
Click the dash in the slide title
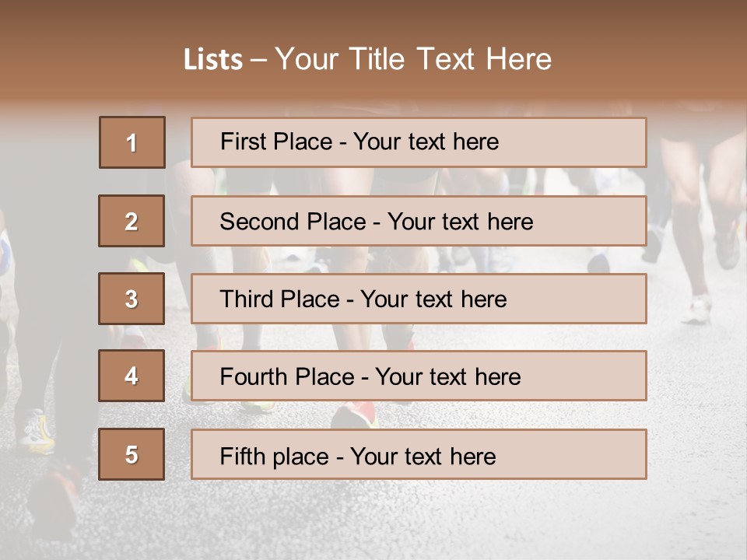[x=258, y=61]
